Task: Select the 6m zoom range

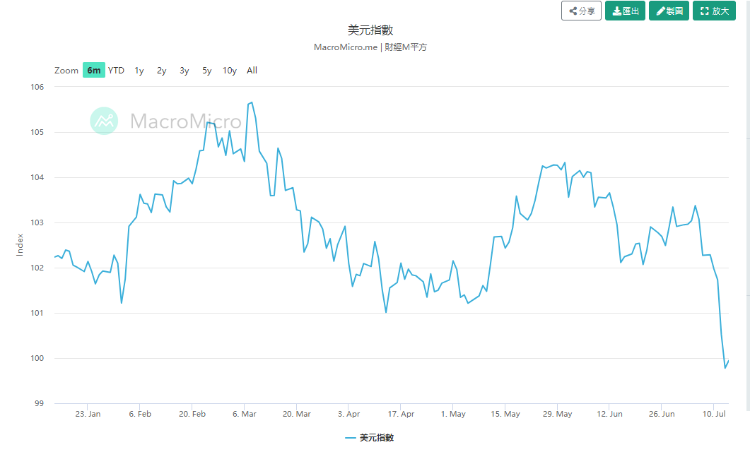Action: (94, 70)
